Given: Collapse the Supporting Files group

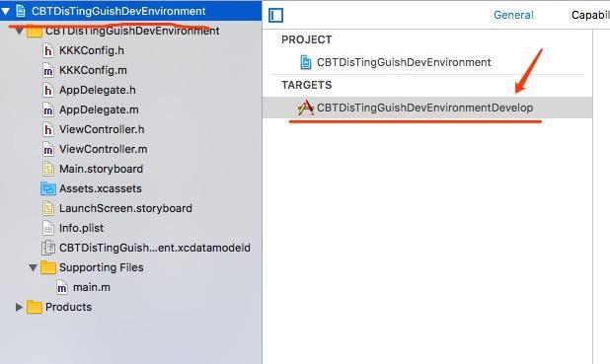Looking at the screenshot, I should tap(34, 267).
